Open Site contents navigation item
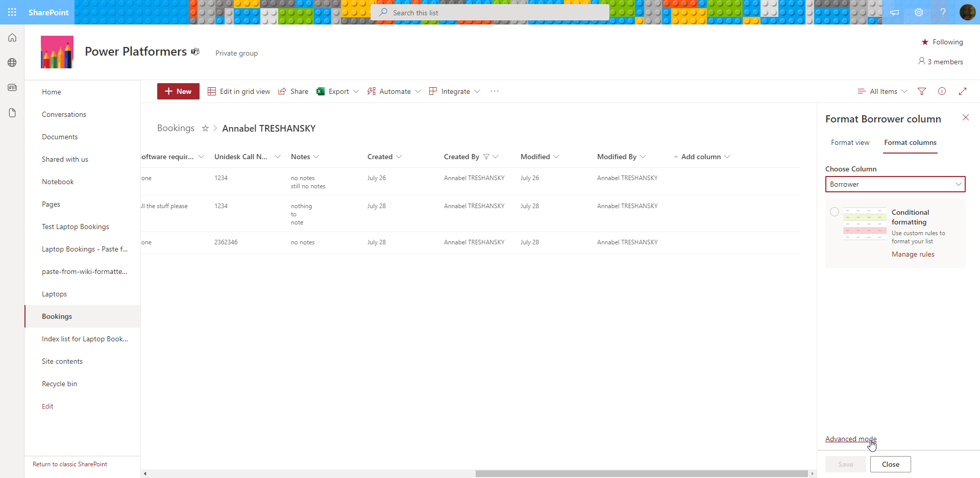 coord(62,361)
